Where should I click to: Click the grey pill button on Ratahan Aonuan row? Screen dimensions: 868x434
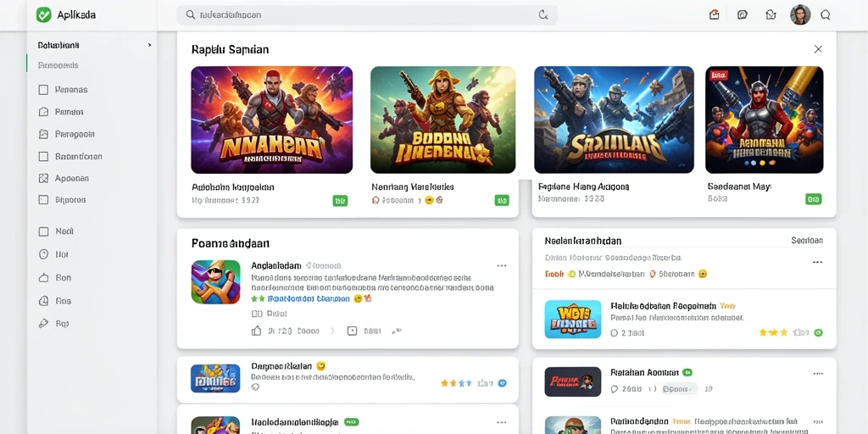point(680,389)
